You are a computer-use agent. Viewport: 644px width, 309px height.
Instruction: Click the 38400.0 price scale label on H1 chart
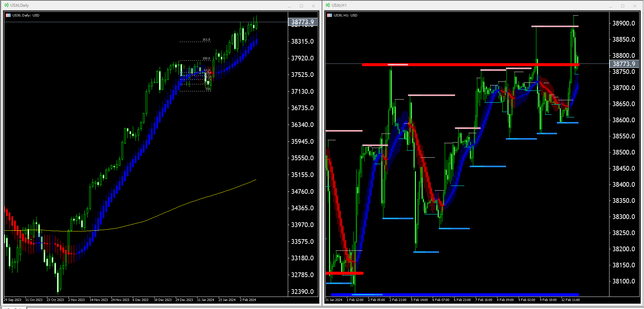coord(624,185)
